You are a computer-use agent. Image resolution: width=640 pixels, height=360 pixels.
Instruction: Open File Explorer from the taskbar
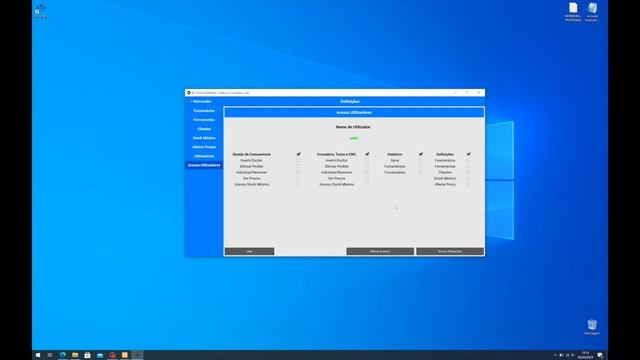pyautogui.click(x=75, y=355)
